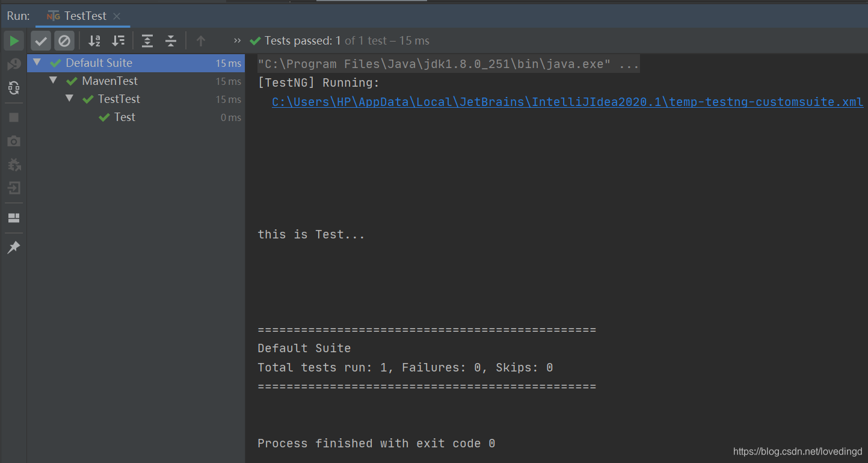
Task: Close the TestTest run tab
Action: [117, 16]
